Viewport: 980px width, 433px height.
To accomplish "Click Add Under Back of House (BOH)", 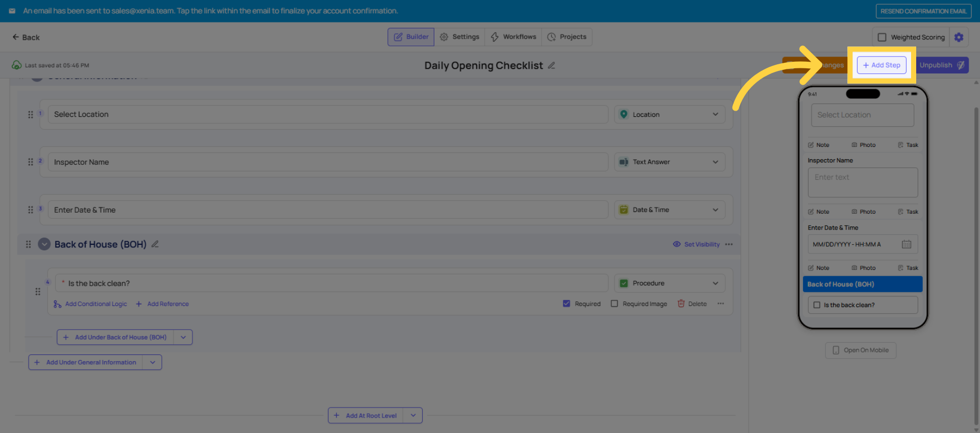I will [x=115, y=337].
